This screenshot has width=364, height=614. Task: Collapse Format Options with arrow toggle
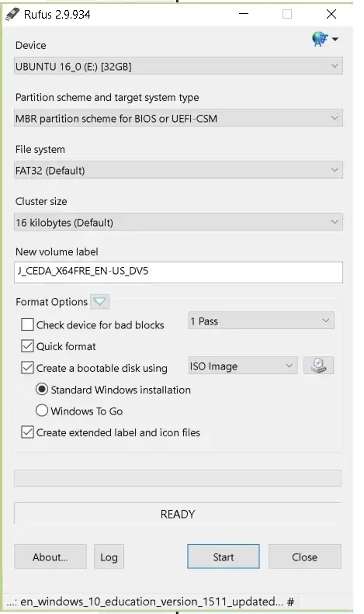coord(99,301)
